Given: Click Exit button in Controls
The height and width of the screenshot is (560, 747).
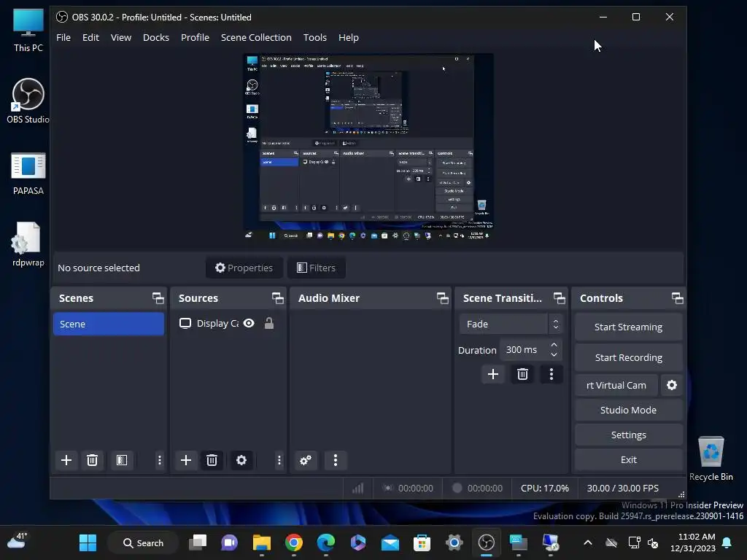Looking at the screenshot, I should coord(628,459).
